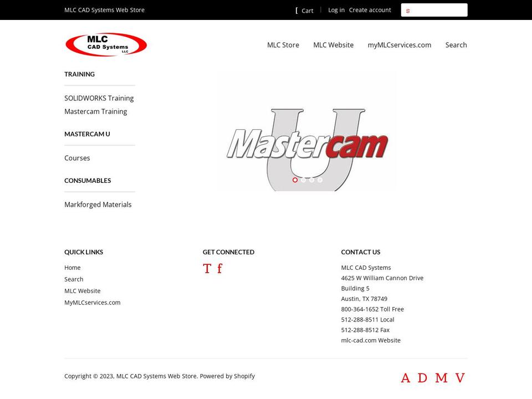Click '512-288-8512 Fax' text
This screenshot has width=532, height=399.
coord(365,330)
